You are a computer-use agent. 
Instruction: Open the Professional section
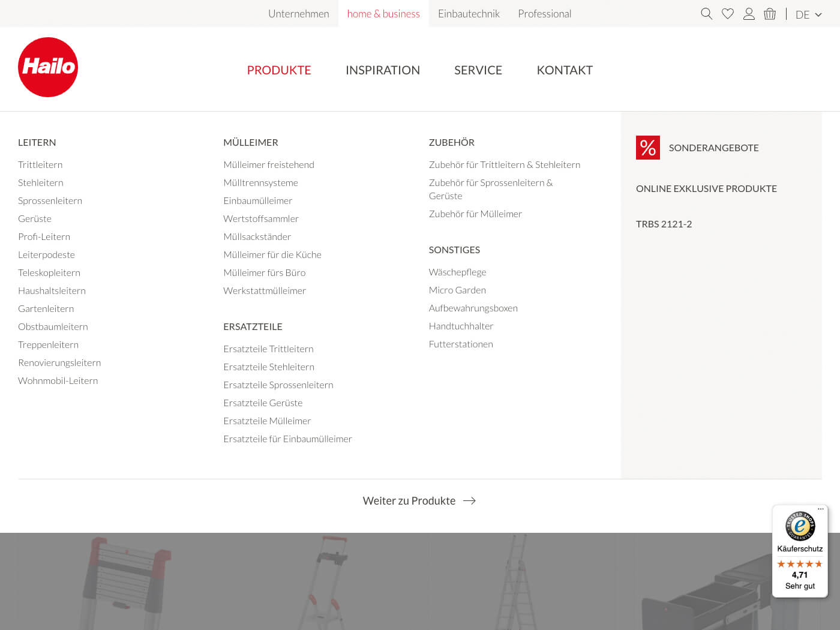(544, 13)
